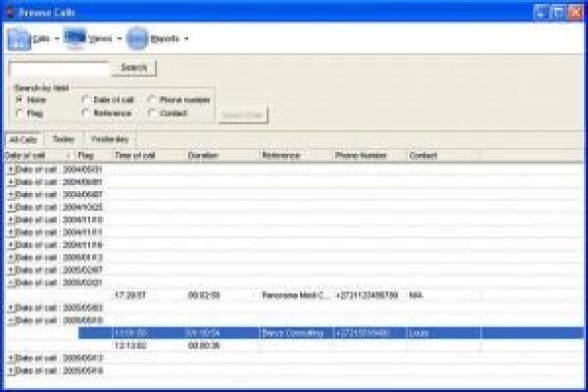Click the Reference column header

point(296,155)
